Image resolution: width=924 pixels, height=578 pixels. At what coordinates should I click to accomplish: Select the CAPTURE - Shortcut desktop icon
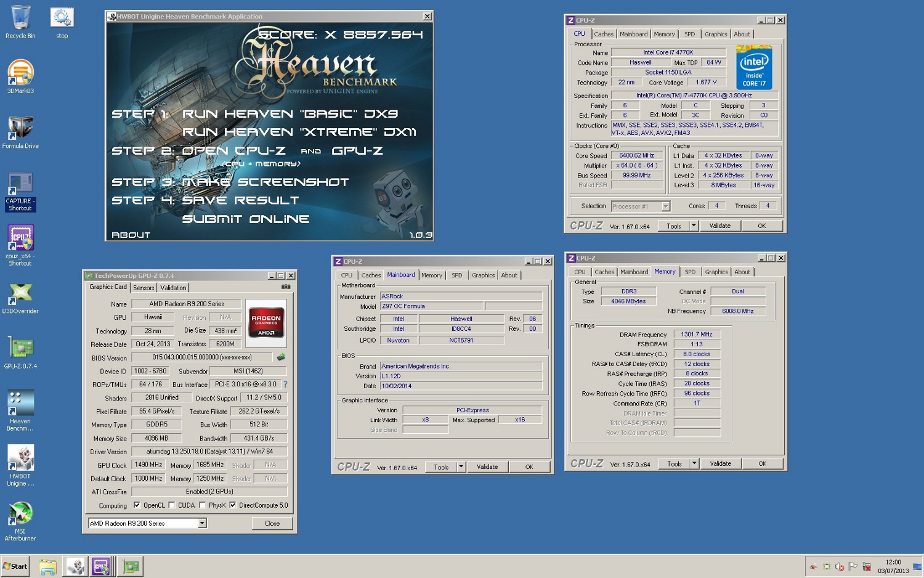click(20, 192)
